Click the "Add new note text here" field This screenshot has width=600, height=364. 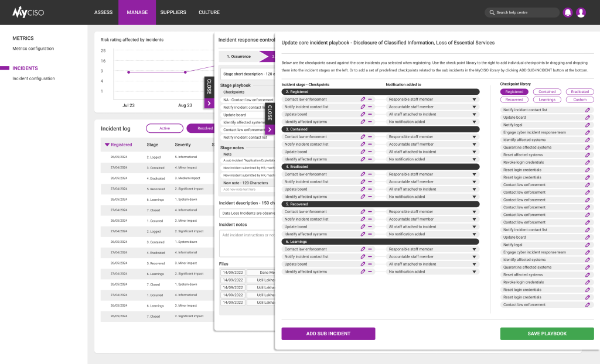click(246, 191)
